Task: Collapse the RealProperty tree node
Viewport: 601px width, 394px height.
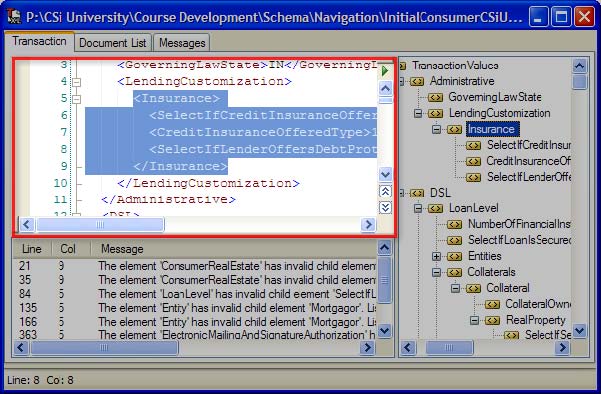Action: [474, 320]
